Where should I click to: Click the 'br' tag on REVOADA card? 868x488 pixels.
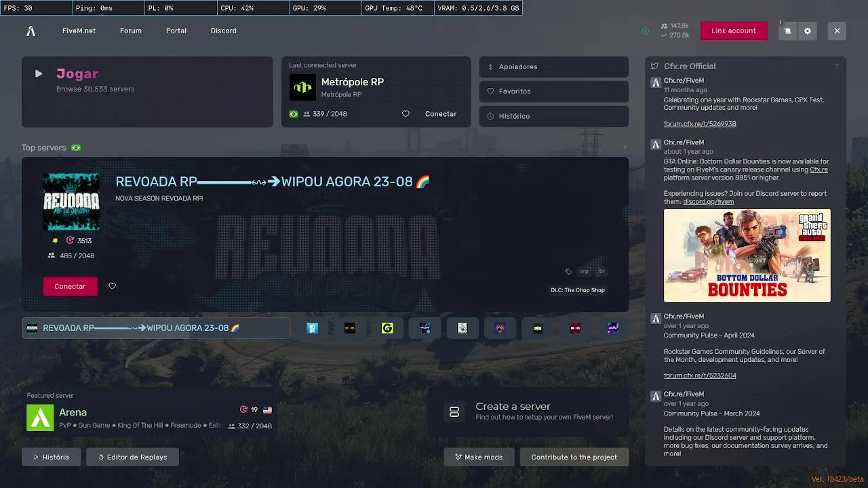[601, 271]
